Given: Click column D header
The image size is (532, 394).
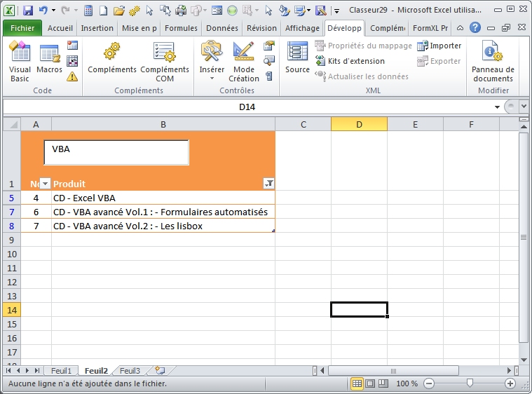Looking at the screenshot, I should coord(359,124).
